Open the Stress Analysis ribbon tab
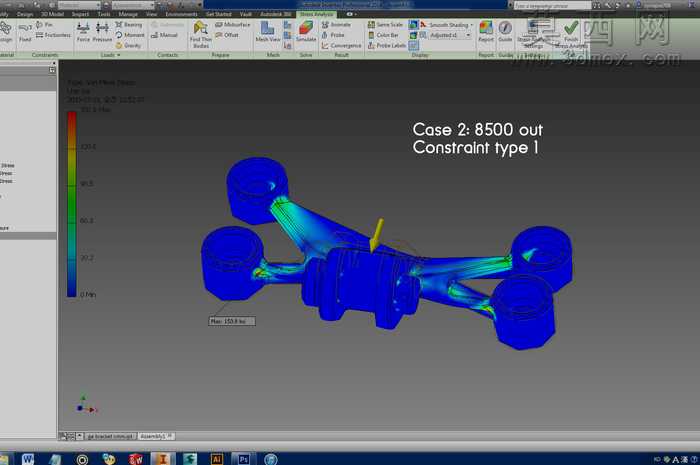 [x=317, y=14]
